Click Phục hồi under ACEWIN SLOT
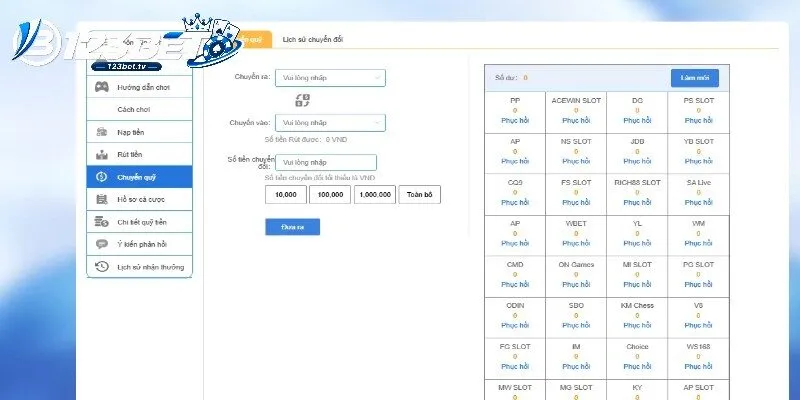The image size is (800, 400). click(x=576, y=120)
